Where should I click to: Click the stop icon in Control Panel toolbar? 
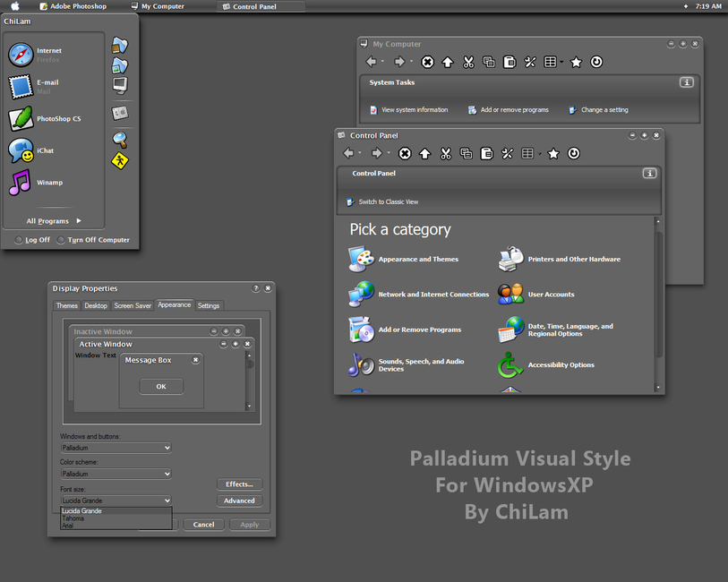pyautogui.click(x=405, y=153)
